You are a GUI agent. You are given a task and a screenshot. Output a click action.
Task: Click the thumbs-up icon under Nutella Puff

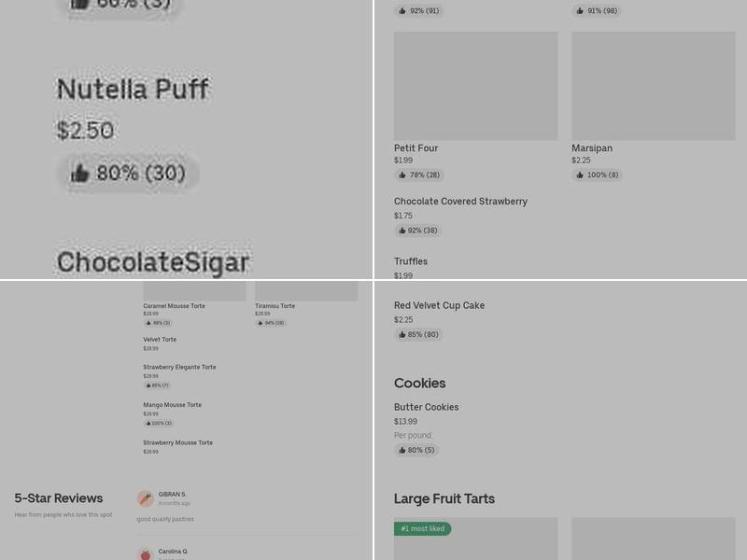[x=80, y=174]
